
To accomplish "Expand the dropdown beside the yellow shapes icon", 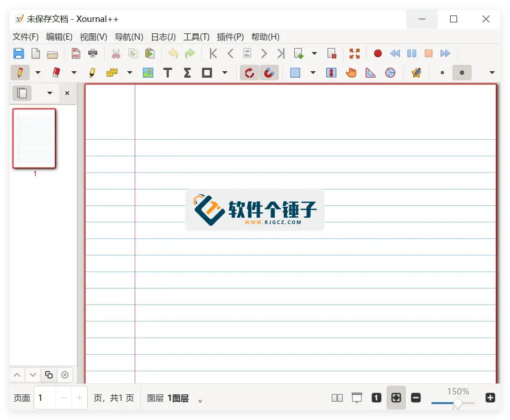I will pyautogui.click(x=129, y=73).
